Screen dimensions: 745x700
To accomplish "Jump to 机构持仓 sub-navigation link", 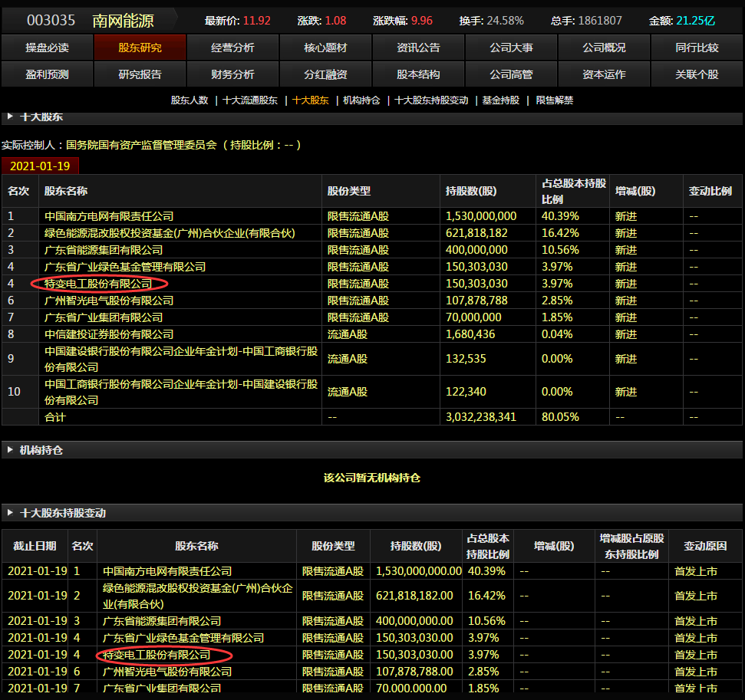I will 361,100.
